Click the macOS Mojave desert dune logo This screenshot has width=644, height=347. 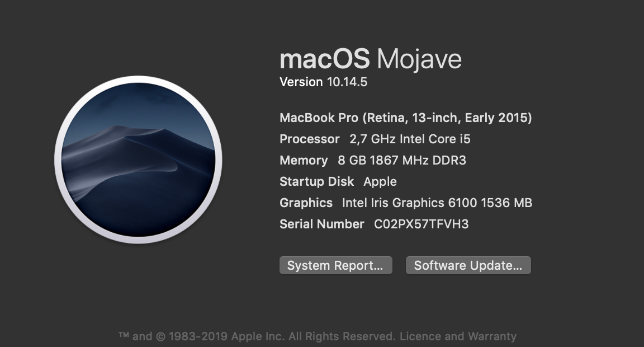click(x=139, y=160)
